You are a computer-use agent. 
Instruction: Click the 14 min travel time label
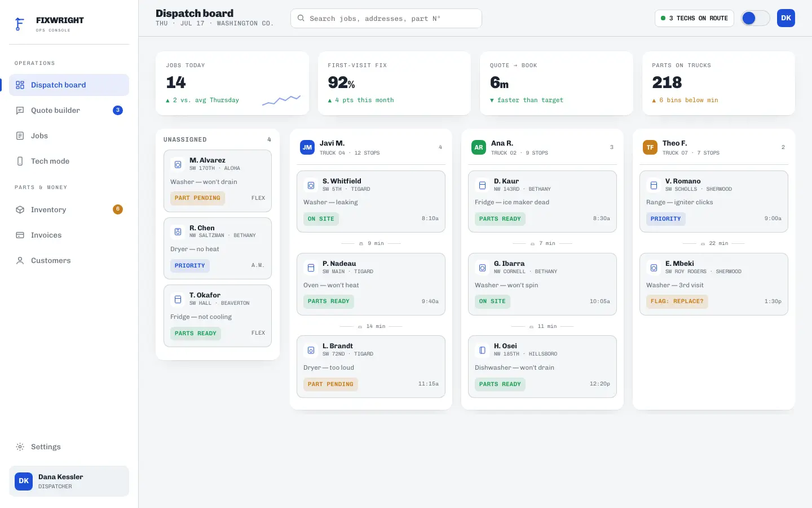click(376, 326)
